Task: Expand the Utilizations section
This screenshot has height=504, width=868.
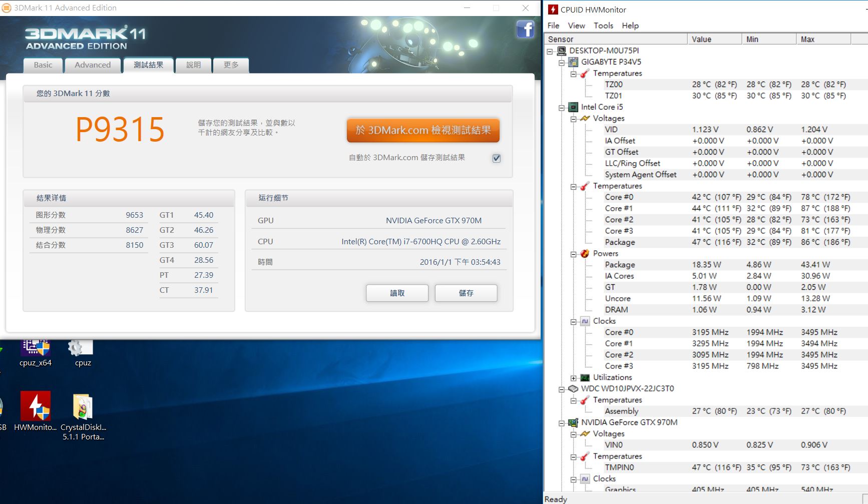Action: coord(574,378)
